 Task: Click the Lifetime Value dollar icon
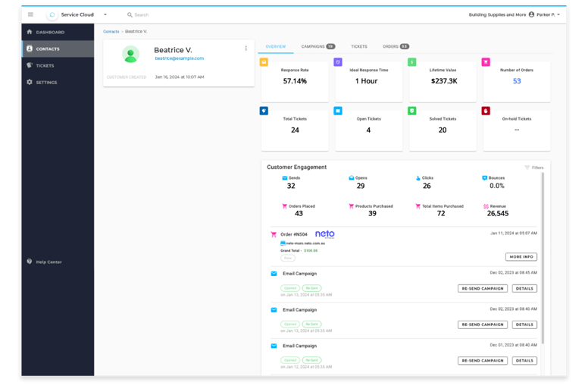click(411, 62)
